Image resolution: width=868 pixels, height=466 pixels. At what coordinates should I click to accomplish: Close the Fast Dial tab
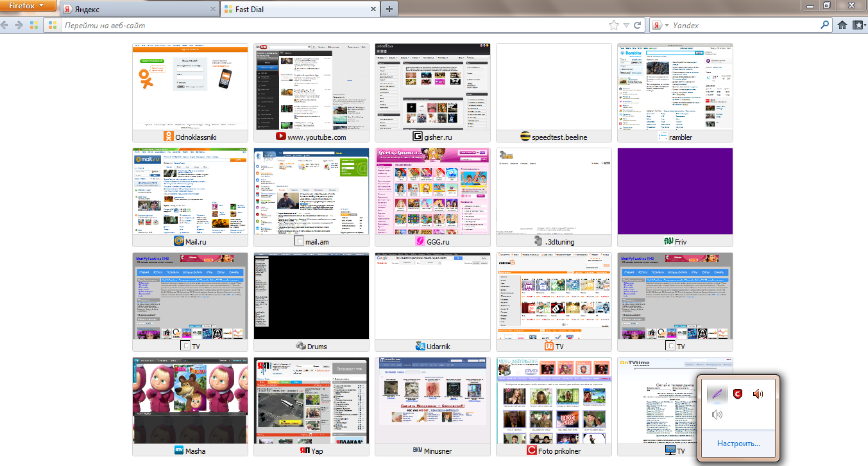pyautogui.click(x=373, y=10)
